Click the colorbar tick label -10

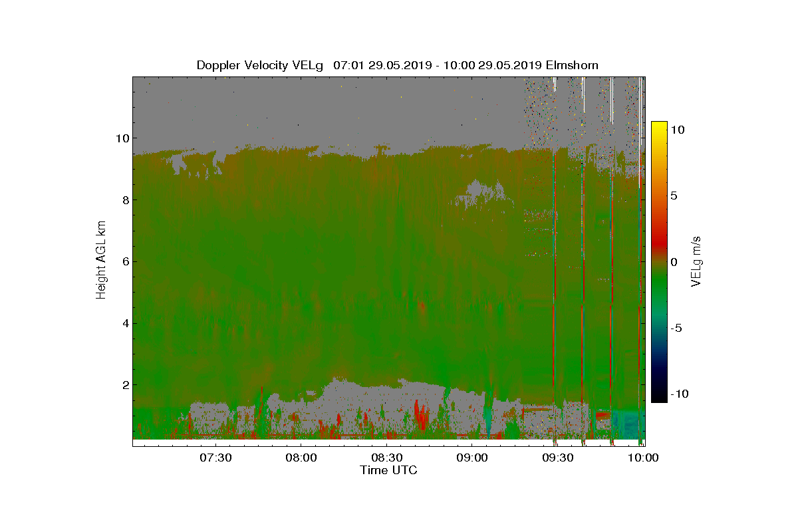click(680, 394)
